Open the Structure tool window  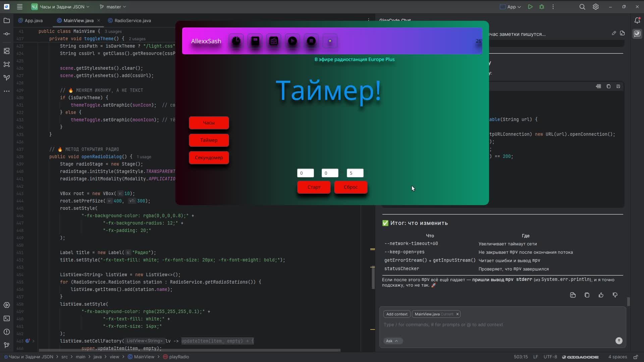(7, 51)
